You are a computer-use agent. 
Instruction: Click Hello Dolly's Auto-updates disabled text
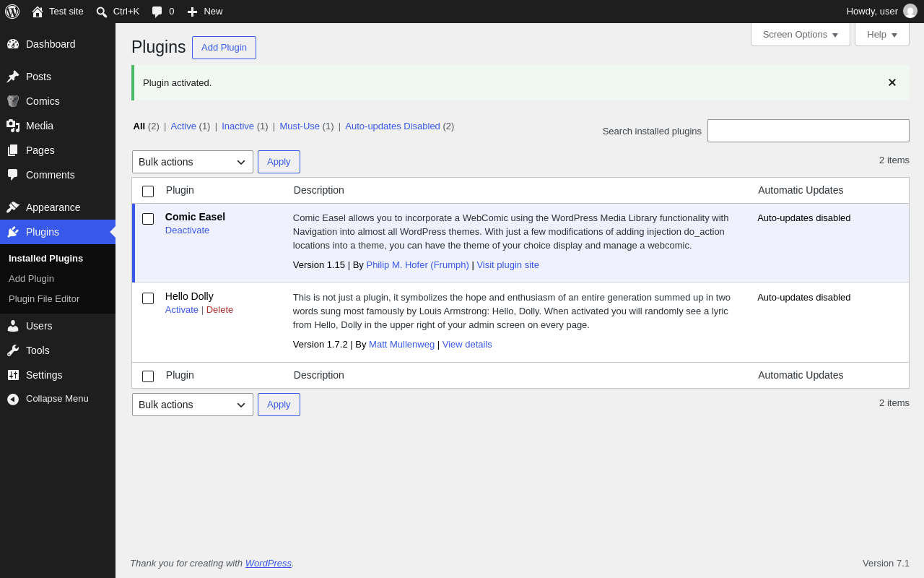804,298
